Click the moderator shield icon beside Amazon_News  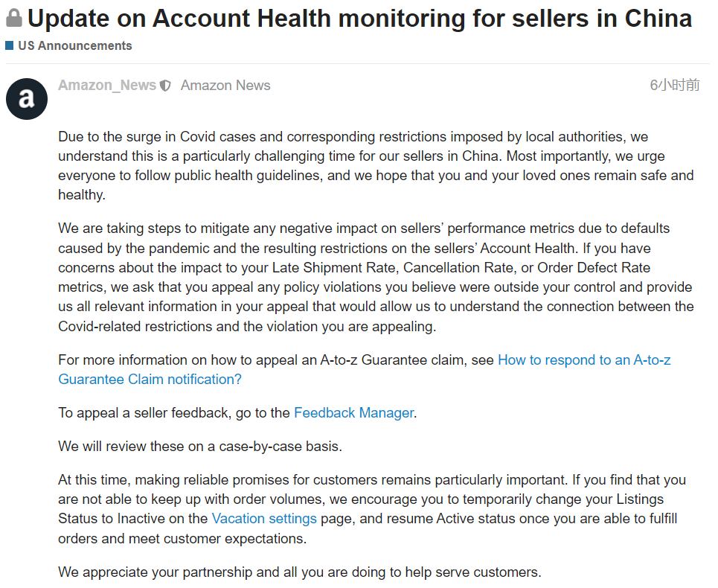click(x=165, y=86)
